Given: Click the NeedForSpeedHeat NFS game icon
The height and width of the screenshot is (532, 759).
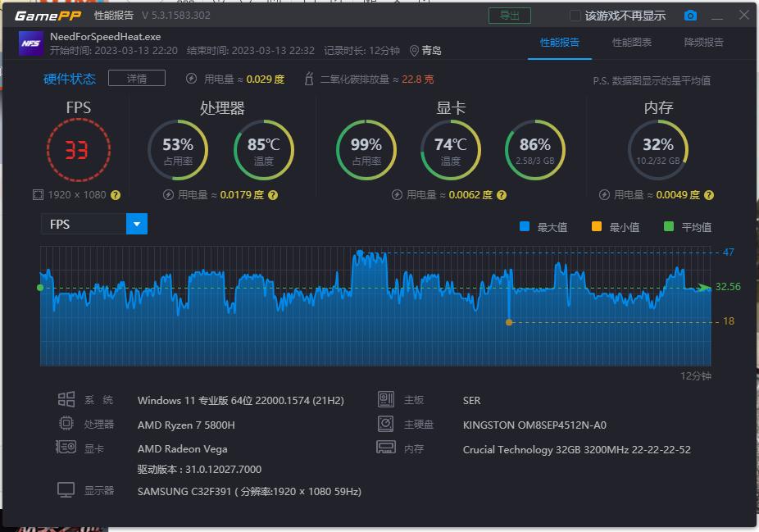Looking at the screenshot, I should [30, 43].
